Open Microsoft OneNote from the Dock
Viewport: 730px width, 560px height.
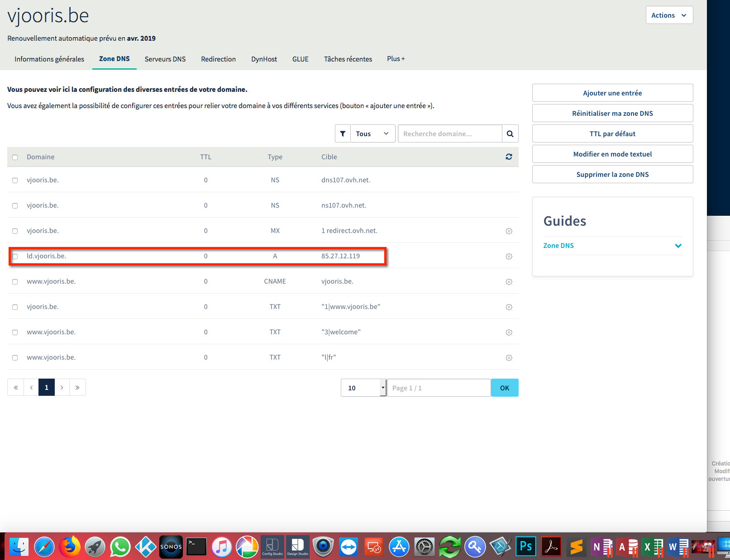click(x=602, y=547)
